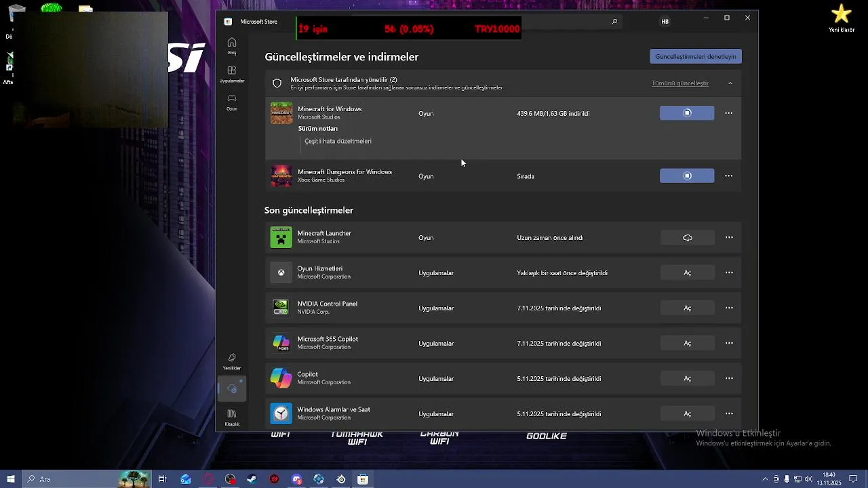868x488 pixels.
Task: Download Minecraft Launcher via cloud icon button
Action: point(687,238)
